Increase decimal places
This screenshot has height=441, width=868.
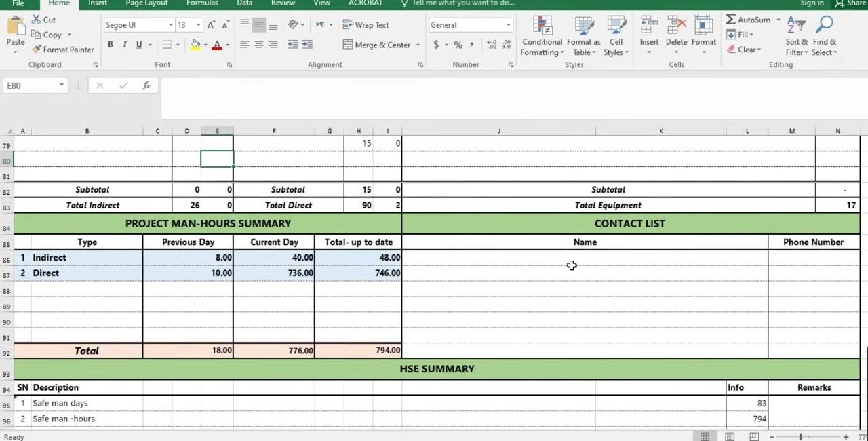491,45
